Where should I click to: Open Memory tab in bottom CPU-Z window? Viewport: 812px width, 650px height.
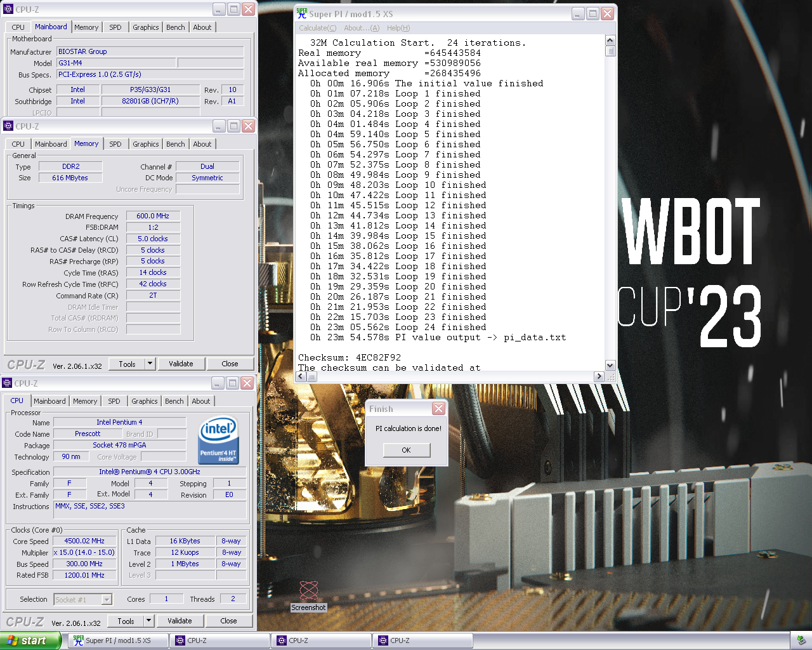(x=85, y=401)
